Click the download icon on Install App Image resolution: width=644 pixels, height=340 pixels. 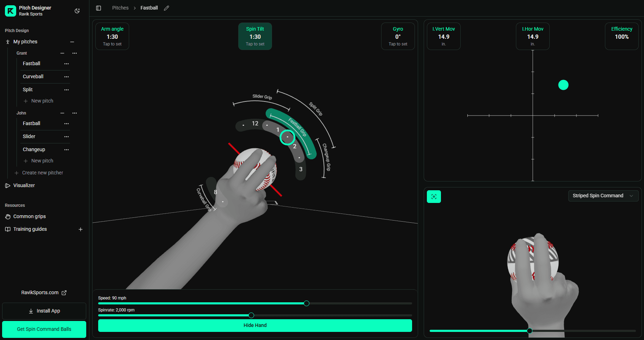point(31,311)
